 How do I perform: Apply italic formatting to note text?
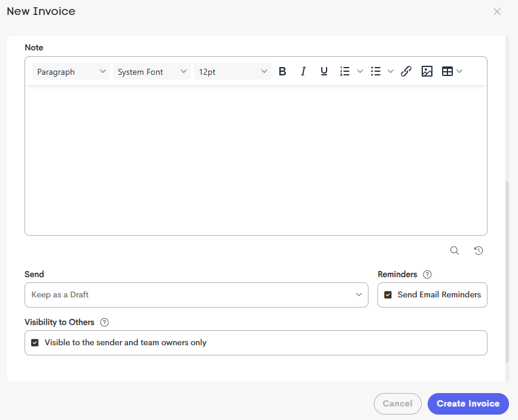click(x=303, y=71)
